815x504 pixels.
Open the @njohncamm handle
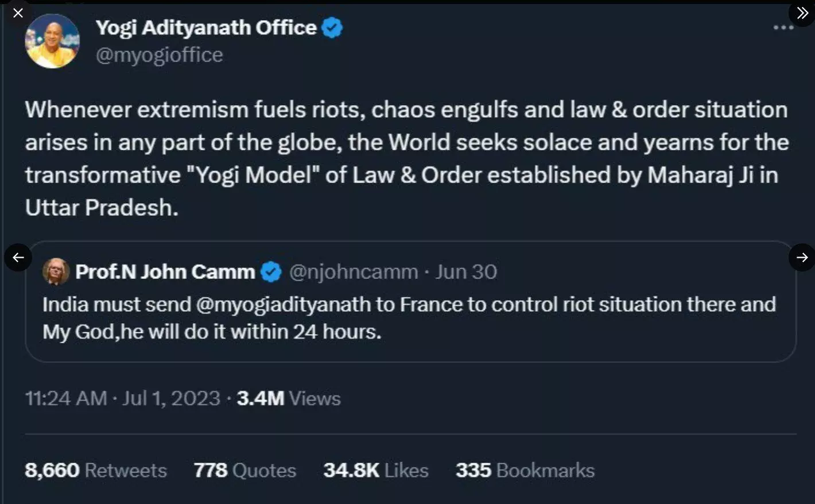click(x=354, y=272)
